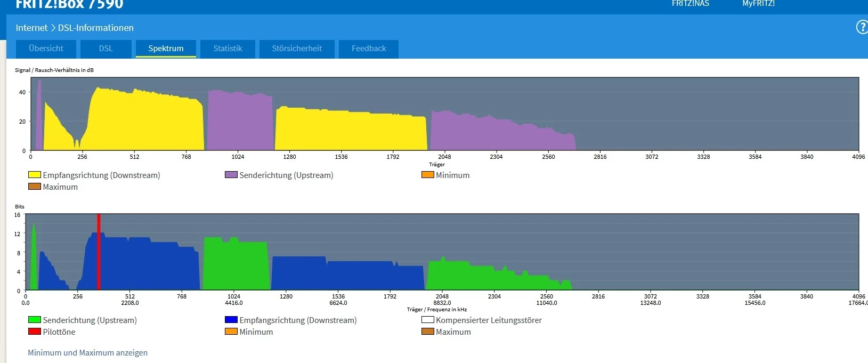Open the Statistik tab

point(228,49)
